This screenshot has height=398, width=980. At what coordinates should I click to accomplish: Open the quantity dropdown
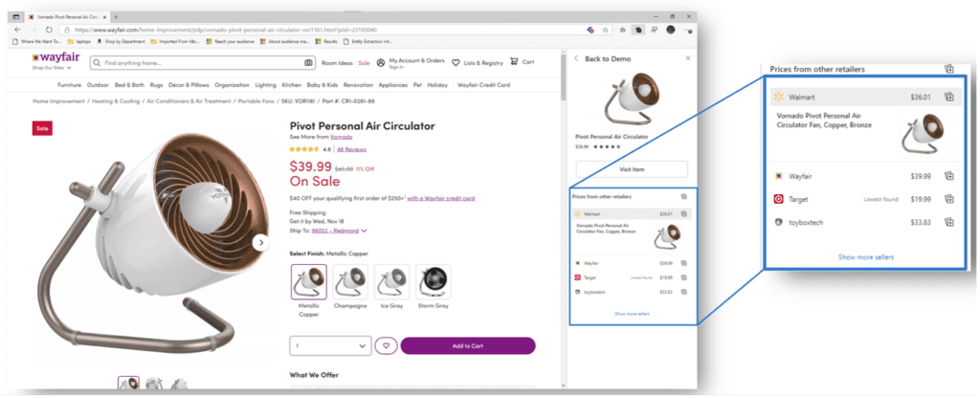pyautogui.click(x=330, y=345)
